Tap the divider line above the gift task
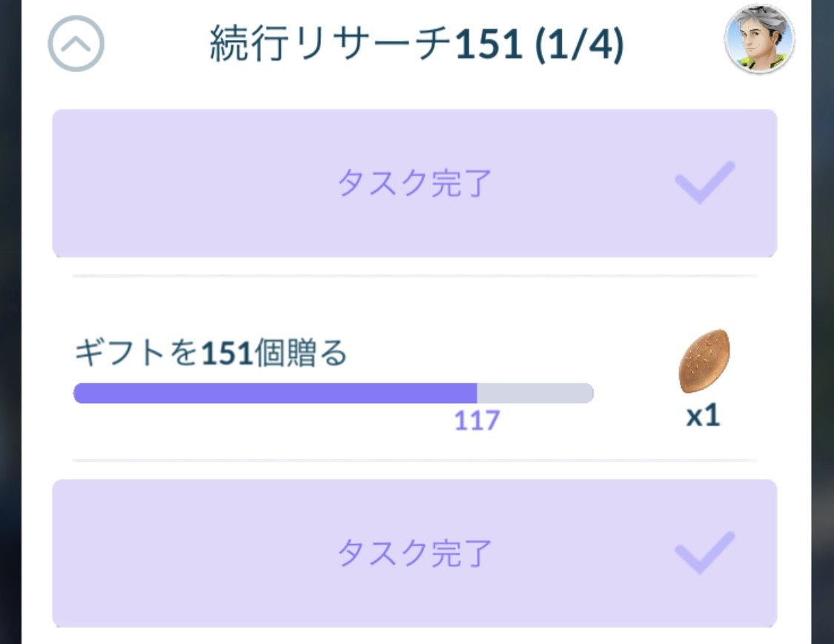This screenshot has height=644, width=834. [x=414, y=276]
